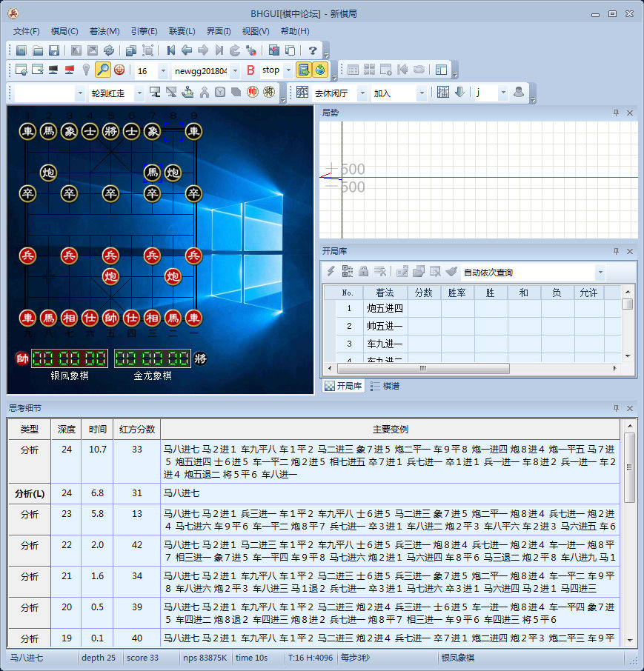Click the 类型 column header

click(x=29, y=430)
